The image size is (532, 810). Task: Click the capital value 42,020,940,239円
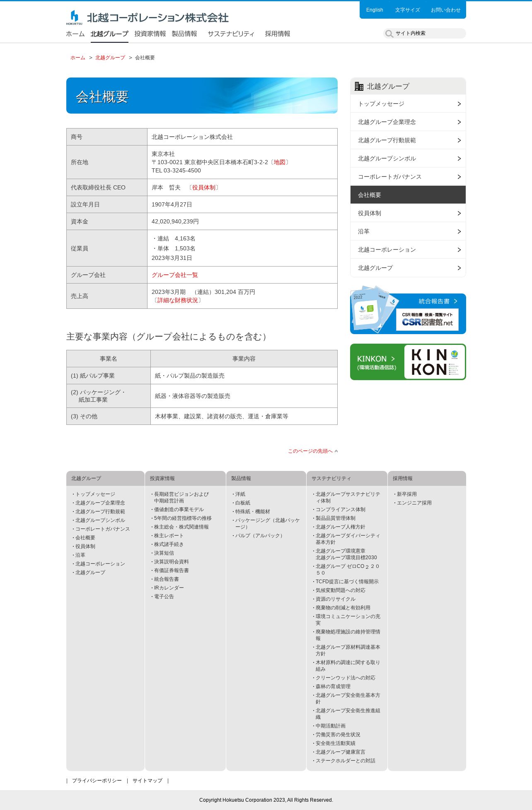175,221
